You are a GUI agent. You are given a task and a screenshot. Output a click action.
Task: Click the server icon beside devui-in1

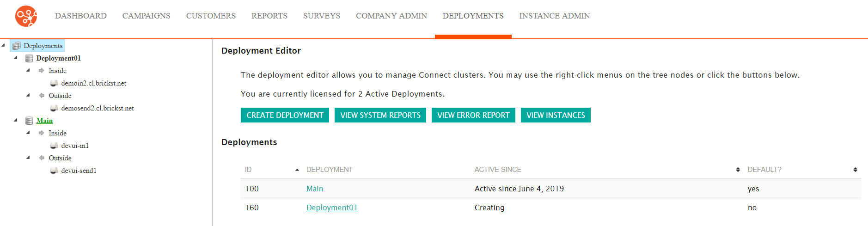click(x=54, y=146)
